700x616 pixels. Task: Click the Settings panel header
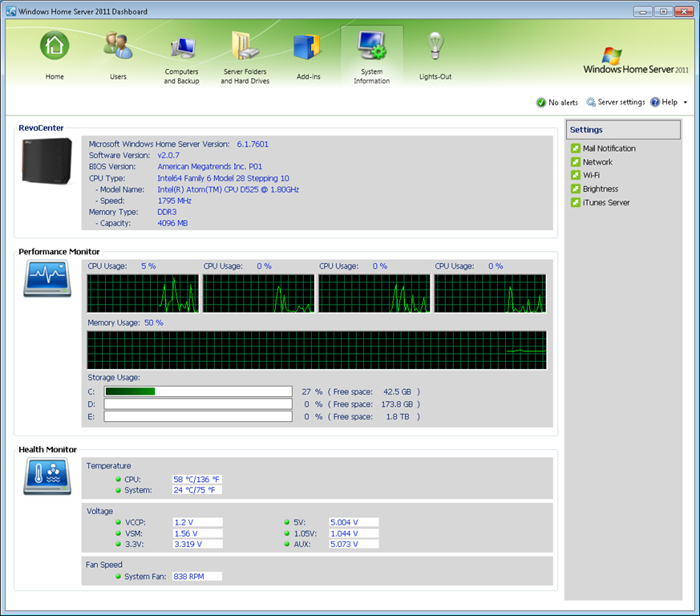(623, 130)
